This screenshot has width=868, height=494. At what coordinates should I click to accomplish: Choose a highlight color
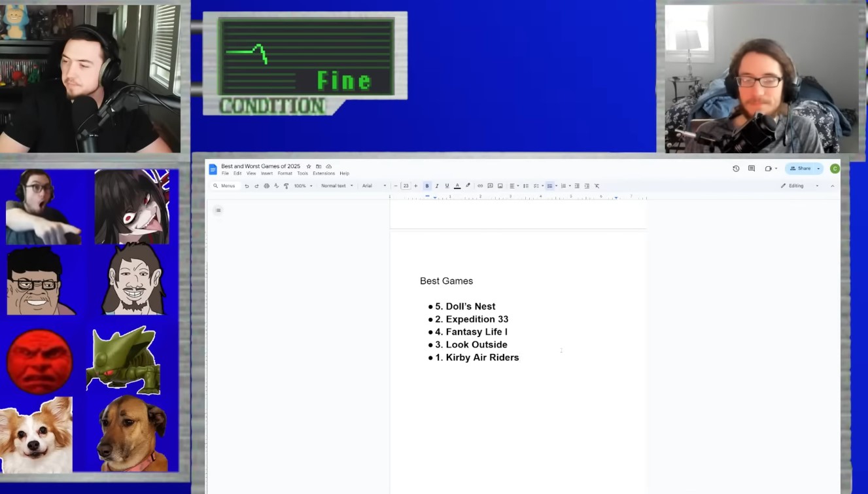tap(468, 186)
